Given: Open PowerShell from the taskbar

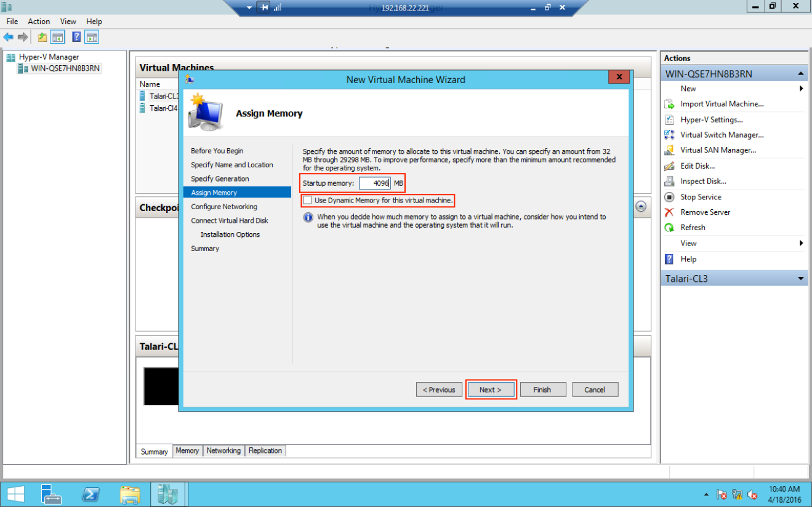Looking at the screenshot, I should click(x=91, y=494).
